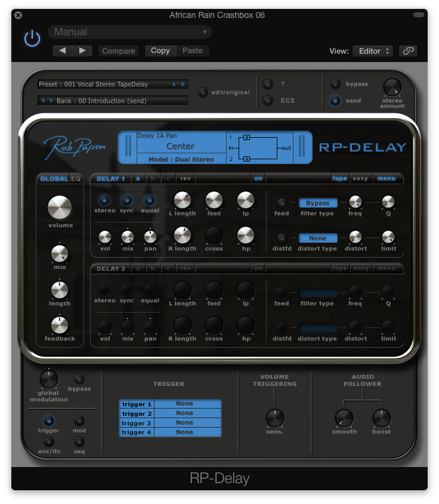Click the Delay 1 R length knob
The width and height of the screenshot is (439, 504).
[x=182, y=235]
